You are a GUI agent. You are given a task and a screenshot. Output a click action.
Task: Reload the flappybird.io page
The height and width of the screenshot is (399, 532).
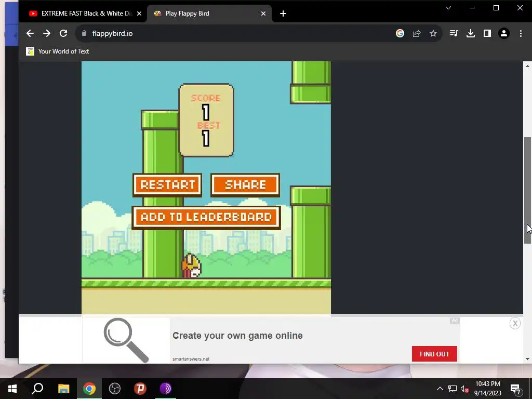(x=63, y=33)
